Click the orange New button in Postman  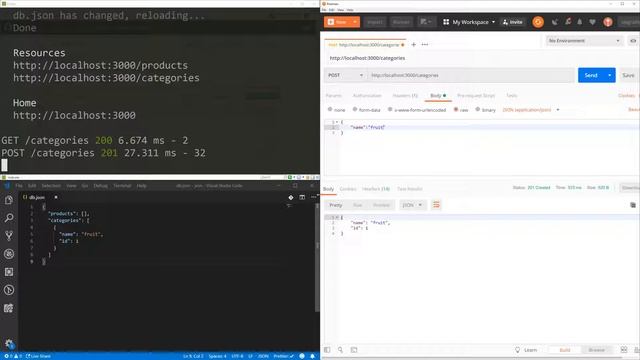338,22
